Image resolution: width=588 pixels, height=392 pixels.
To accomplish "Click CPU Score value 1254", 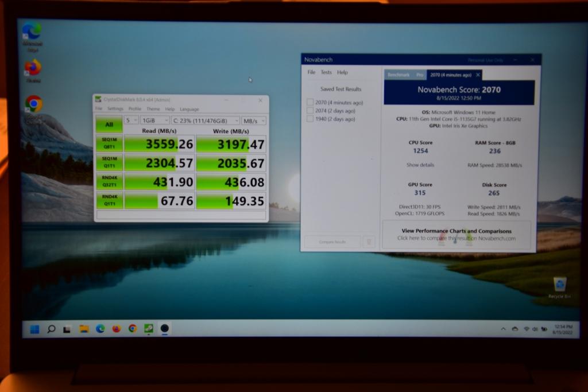I will coord(420,150).
